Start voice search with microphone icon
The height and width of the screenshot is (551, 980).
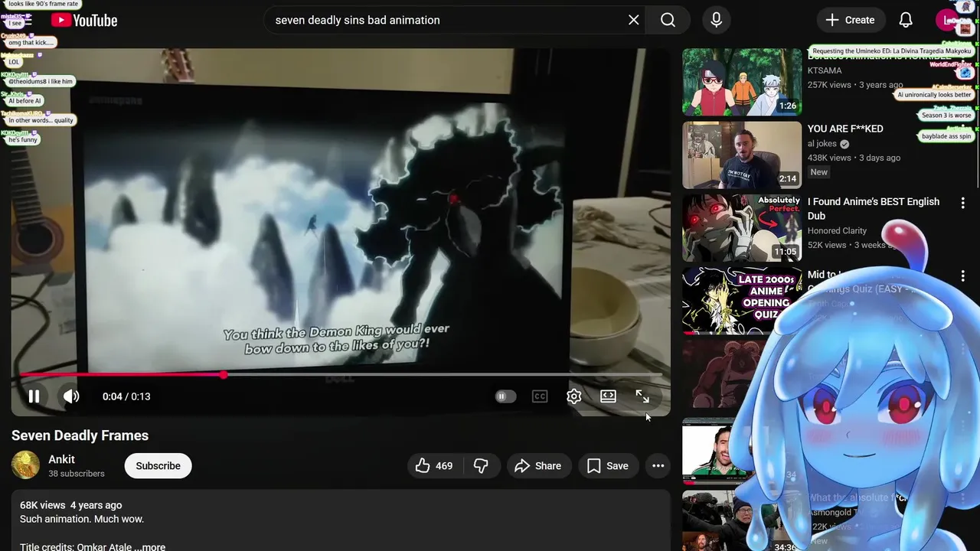(716, 20)
